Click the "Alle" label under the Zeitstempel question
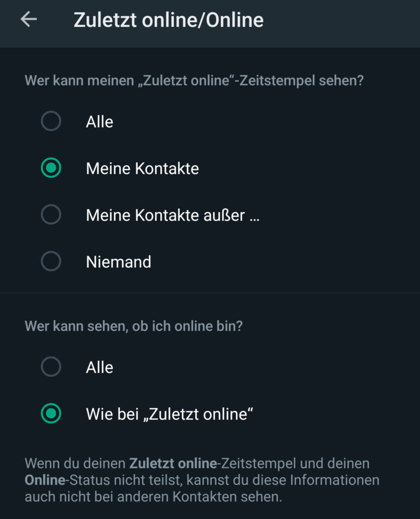The height and width of the screenshot is (519, 420). [x=100, y=122]
